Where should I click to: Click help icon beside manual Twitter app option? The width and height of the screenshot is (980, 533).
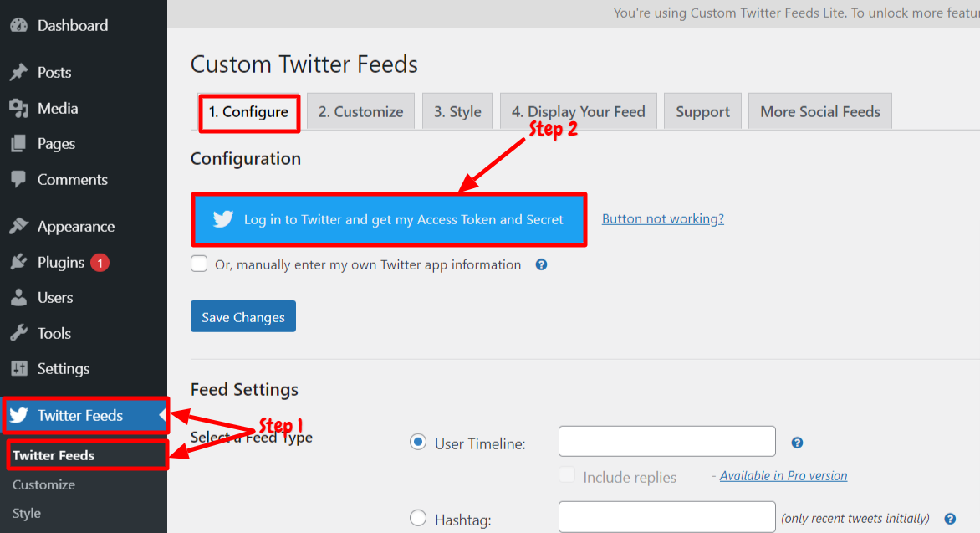[541, 264]
